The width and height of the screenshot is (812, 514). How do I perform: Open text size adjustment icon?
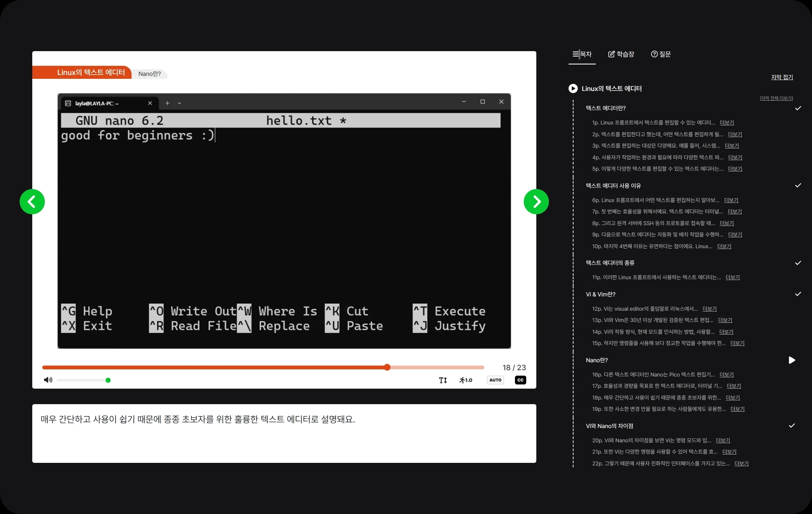[443, 380]
